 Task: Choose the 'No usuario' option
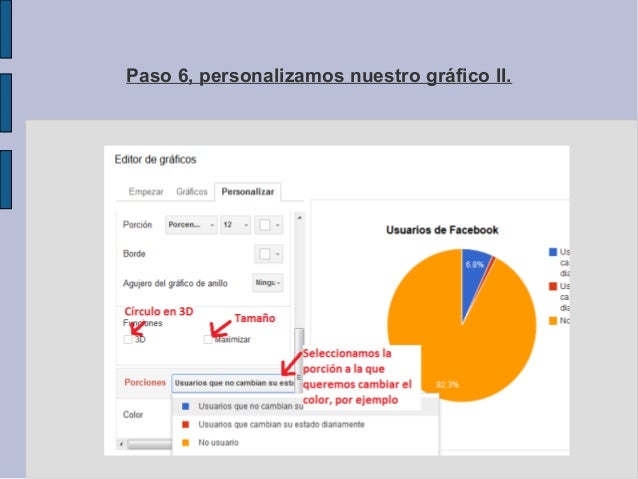tap(305, 442)
